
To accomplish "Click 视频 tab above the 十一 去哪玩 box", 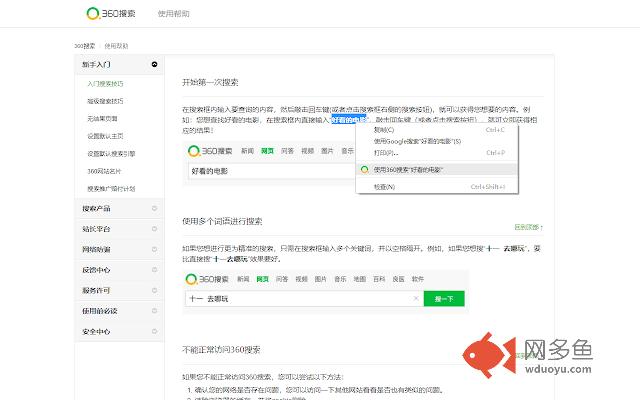I will 301,279.
